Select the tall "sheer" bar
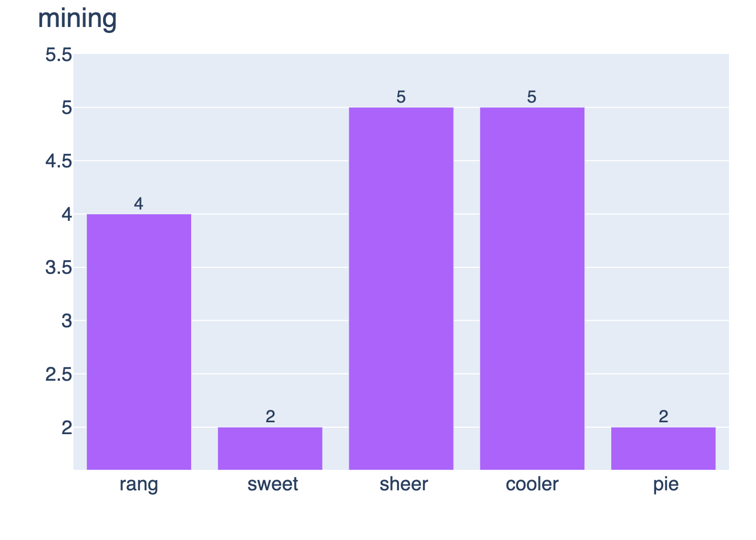The image size is (756, 540). click(401, 288)
